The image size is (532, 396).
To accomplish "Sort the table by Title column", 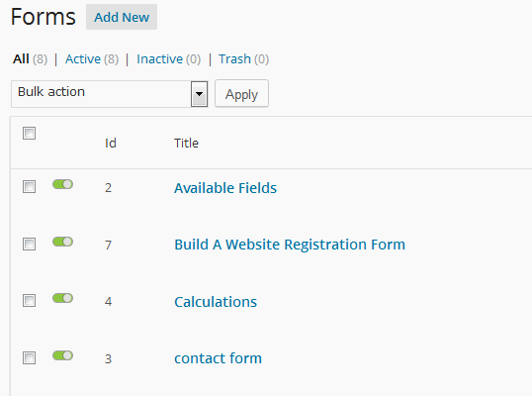I will 186,143.
